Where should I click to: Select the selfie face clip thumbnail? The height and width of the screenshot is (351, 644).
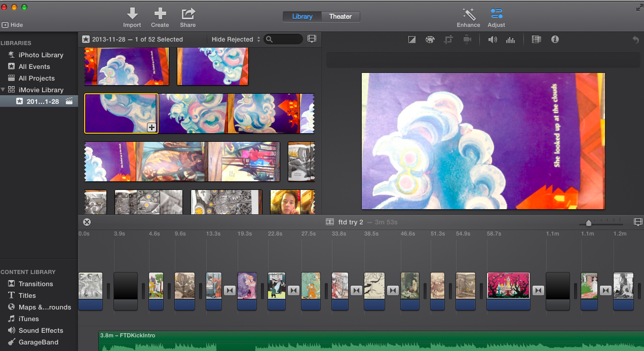point(285,202)
